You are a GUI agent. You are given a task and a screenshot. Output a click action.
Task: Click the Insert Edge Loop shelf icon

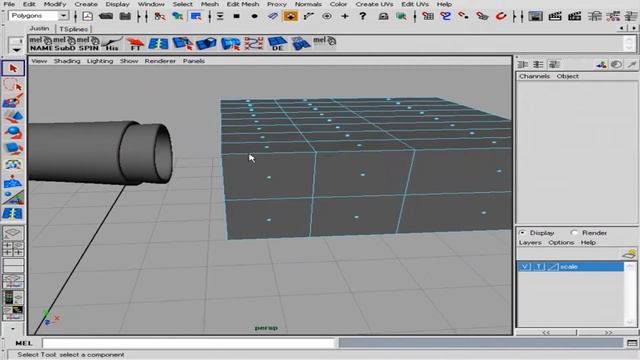point(158,44)
